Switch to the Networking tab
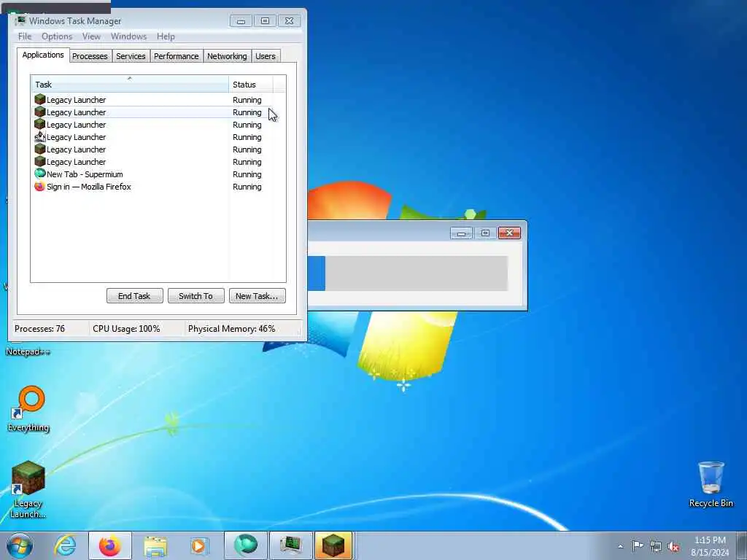Screen dimensions: 747x560 [227, 56]
